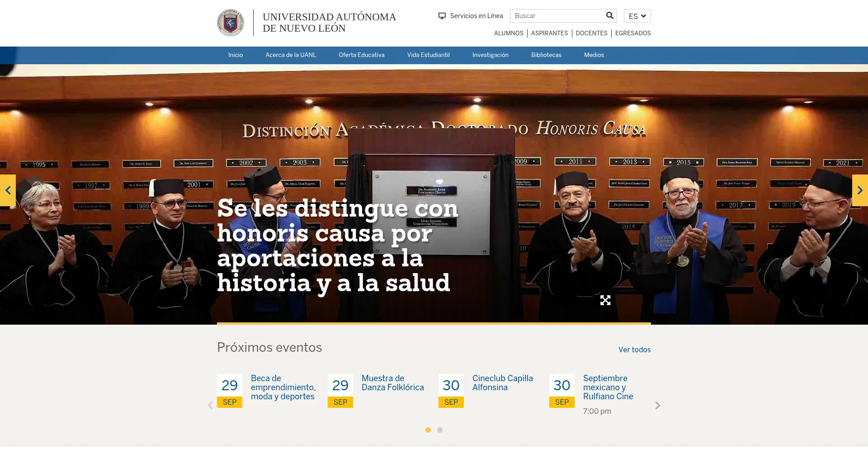Screen dimensions: 868x449
Task: Open Muestra de Danza Folklórica event
Action: 393,383
